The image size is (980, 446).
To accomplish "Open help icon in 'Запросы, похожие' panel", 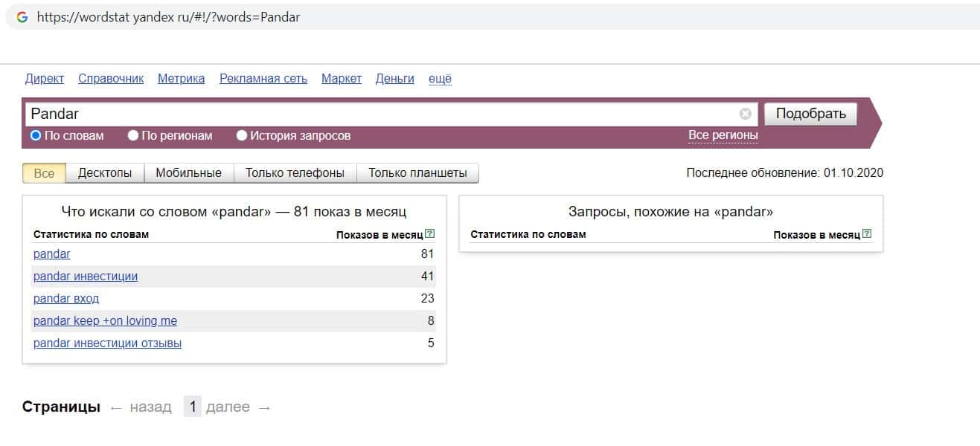I will click(867, 234).
